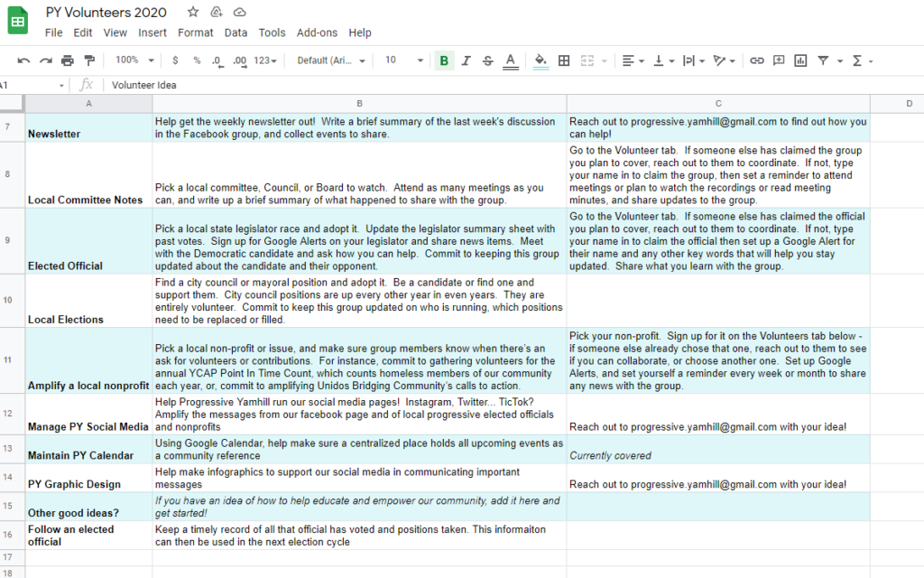Click the Insert chart icon
This screenshot has width=924, height=578.
click(x=800, y=61)
